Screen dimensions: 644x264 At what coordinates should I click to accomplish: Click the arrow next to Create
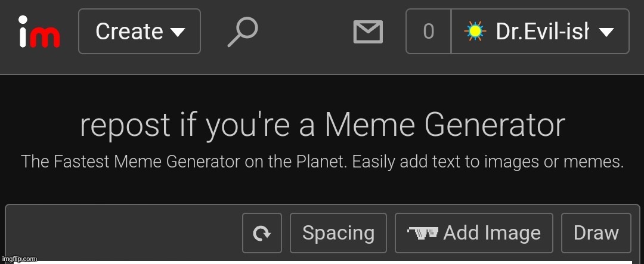click(x=178, y=32)
